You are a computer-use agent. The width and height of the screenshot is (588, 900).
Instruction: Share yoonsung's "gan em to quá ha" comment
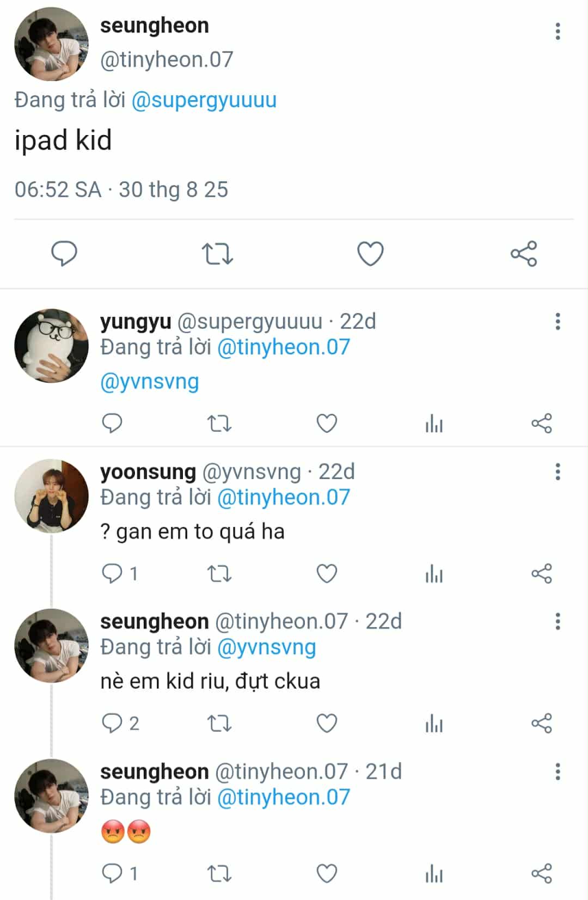pyautogui.click(x=542, y=573)
